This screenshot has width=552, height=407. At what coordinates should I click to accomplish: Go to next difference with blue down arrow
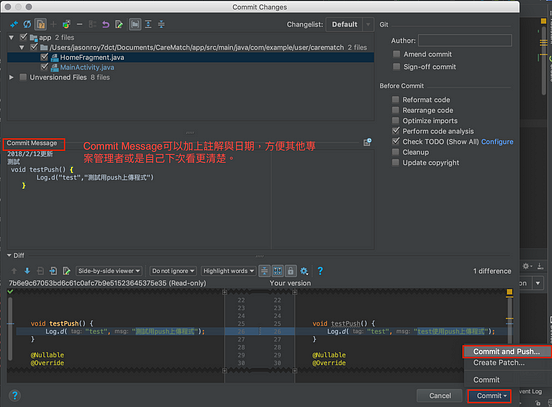click(27, 271)
